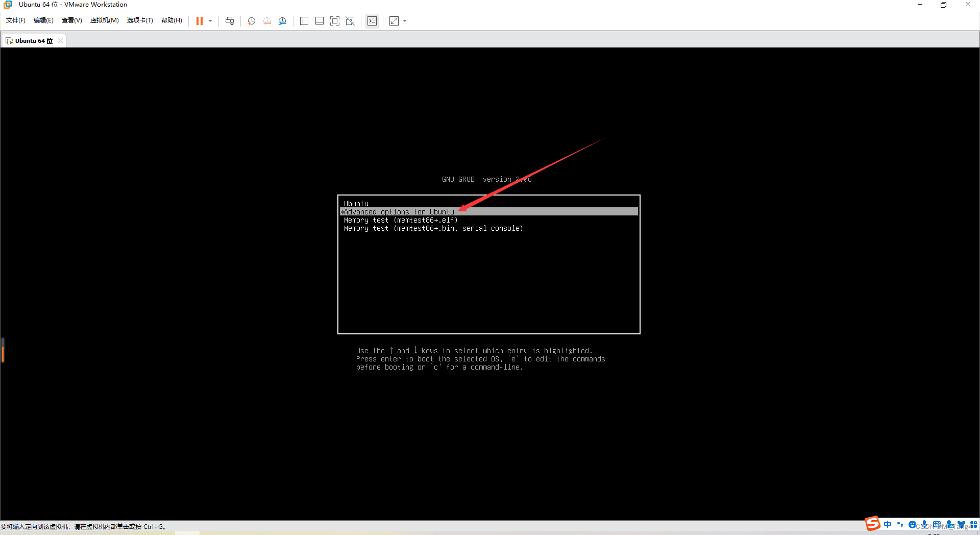The height and width of the screenshot is (535, 980).
Task: Open the 文件(F) menu
Action: click(x=16, y=20)
